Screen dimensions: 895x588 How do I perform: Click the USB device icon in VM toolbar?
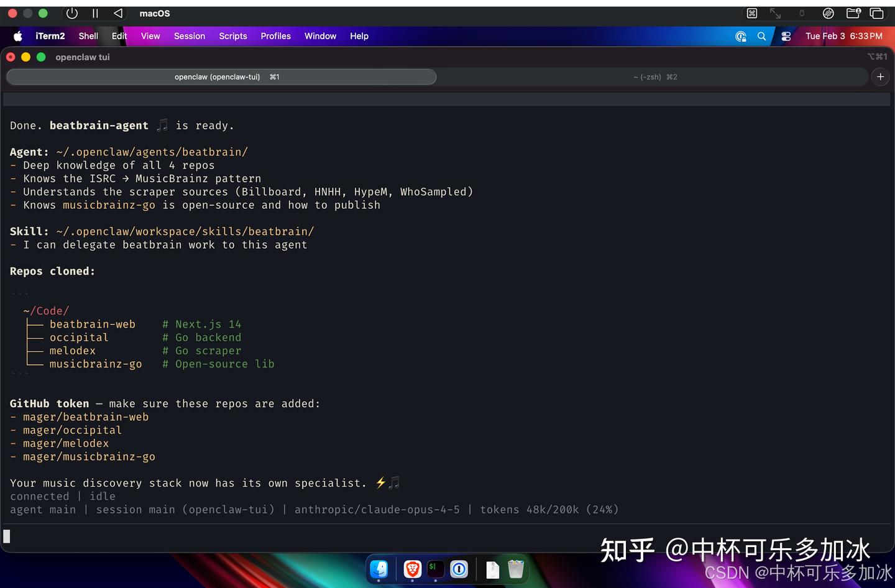point(802,13)
